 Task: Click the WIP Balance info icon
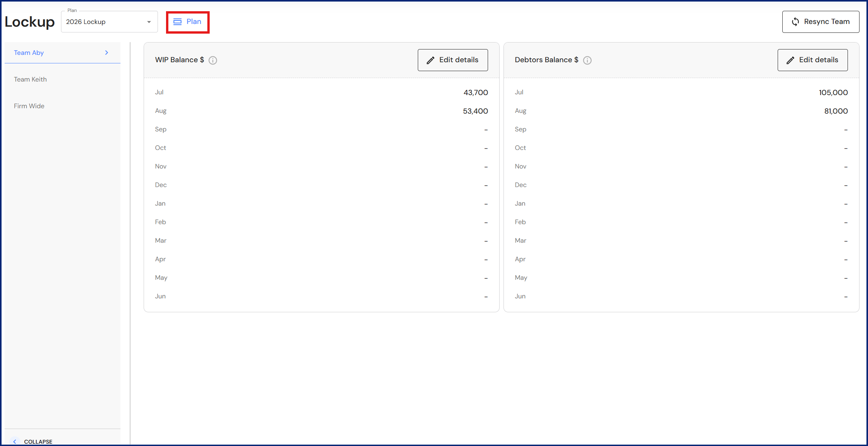click(x=213, y=60)
